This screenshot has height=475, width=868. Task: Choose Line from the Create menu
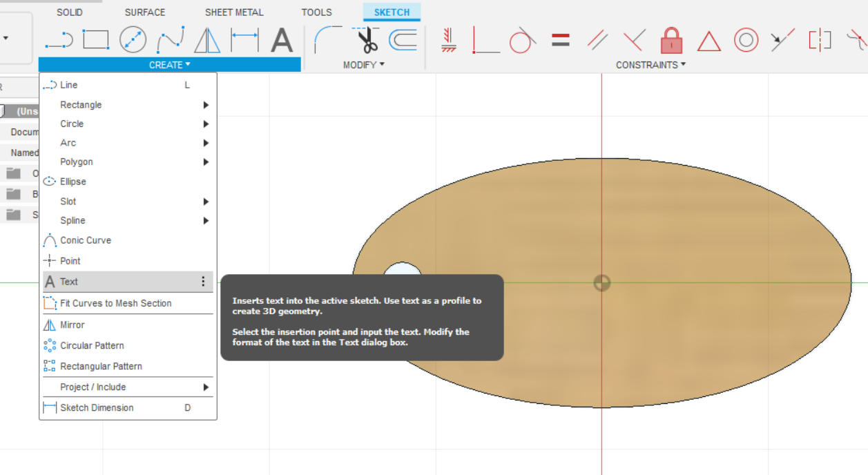pos(128,85)
